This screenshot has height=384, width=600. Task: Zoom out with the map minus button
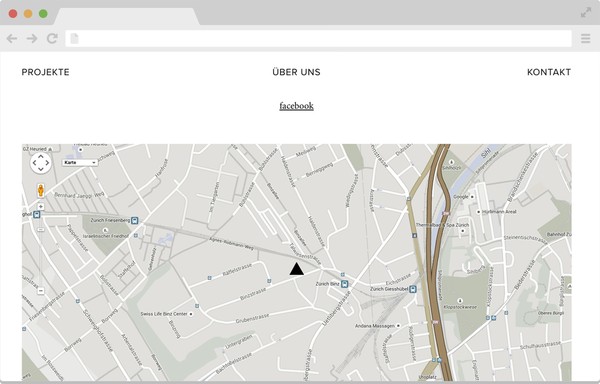41,291
